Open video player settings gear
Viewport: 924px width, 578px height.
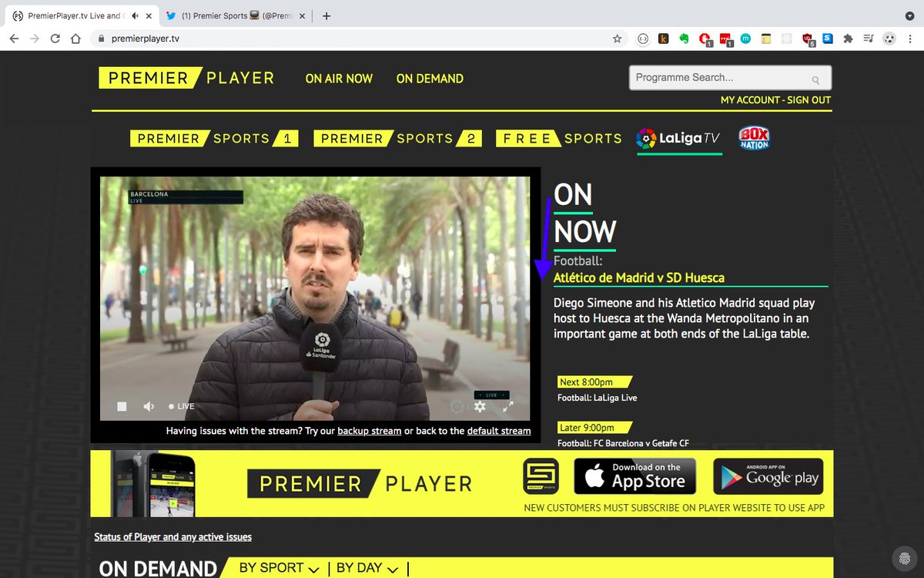[480, 406]
